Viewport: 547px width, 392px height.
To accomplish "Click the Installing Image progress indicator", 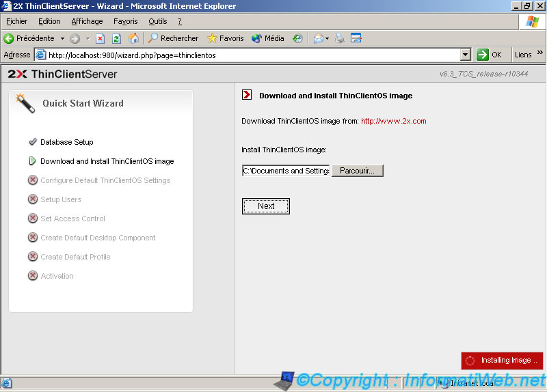I will [502, 361].
